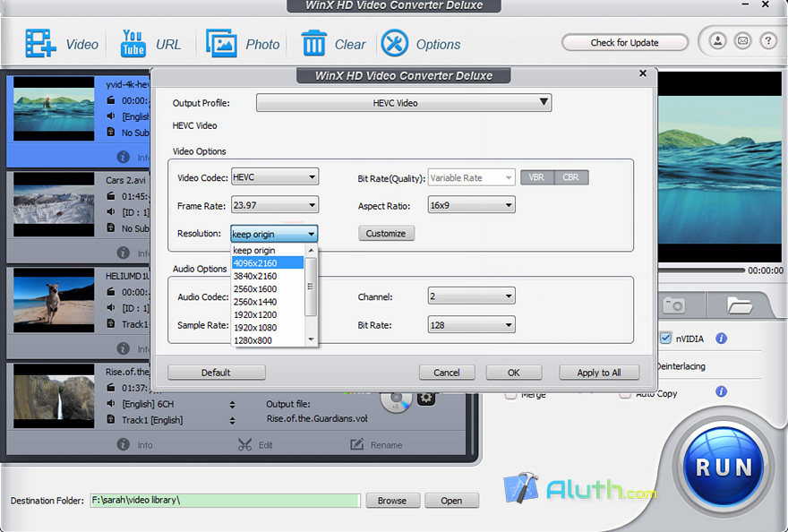Click the scissors Edit icon
The width and height of the screenshot is (788, 532).
click(244, 444)
